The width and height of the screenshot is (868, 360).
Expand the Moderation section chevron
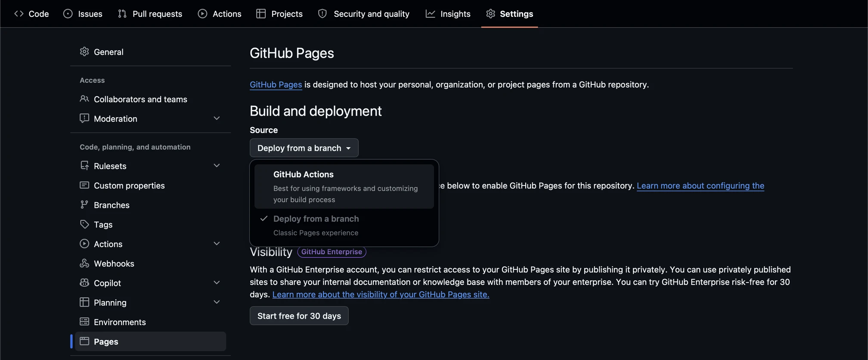coord(217,118)
